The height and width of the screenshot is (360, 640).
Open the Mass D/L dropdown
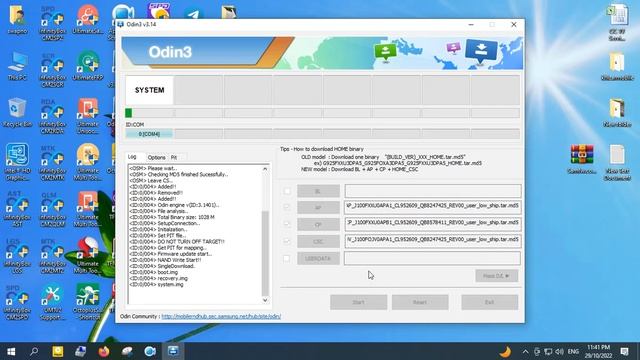pyautogui.click(x=496, y=276)
